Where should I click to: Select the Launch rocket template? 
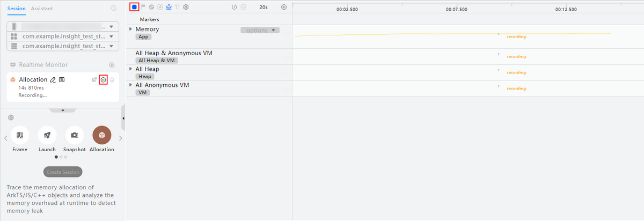(47, 135)
